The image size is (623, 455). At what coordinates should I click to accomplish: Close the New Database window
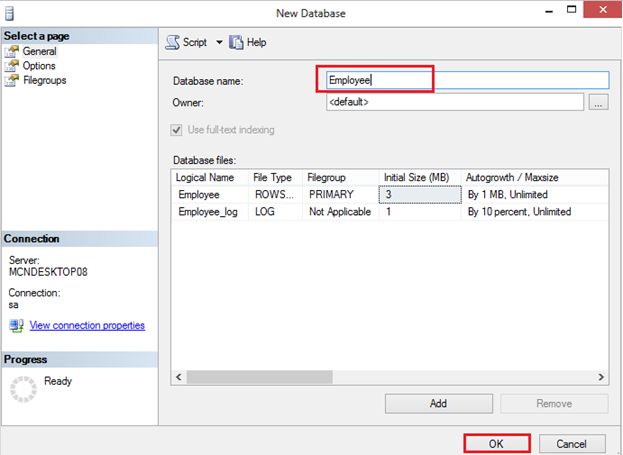[602, 9]
